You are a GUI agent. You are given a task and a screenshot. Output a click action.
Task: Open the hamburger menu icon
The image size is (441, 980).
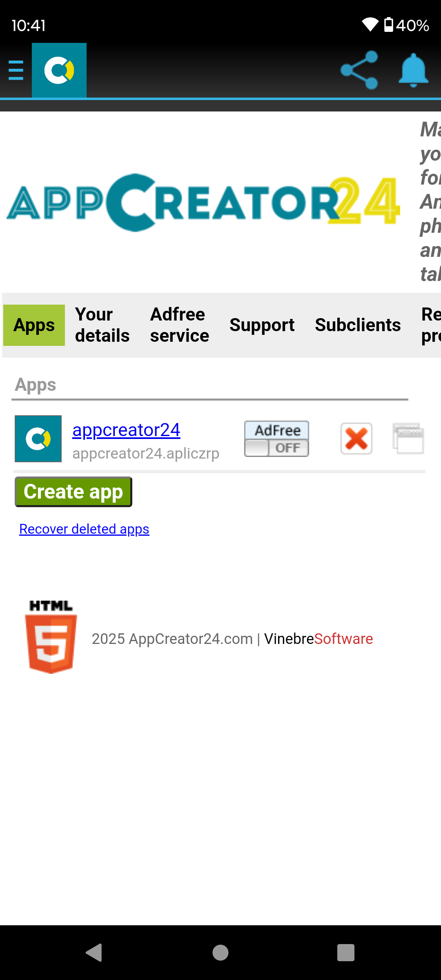(x=16, y=70)
